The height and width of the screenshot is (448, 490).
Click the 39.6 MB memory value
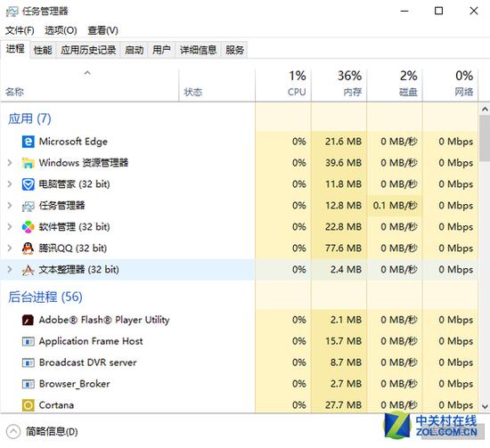[343, 163]
